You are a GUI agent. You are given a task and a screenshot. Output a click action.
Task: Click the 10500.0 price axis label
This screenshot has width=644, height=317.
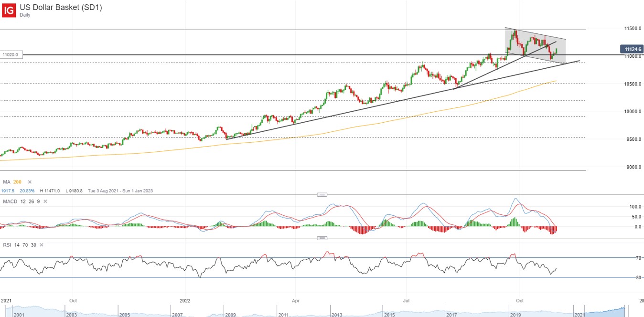point(632,84)
